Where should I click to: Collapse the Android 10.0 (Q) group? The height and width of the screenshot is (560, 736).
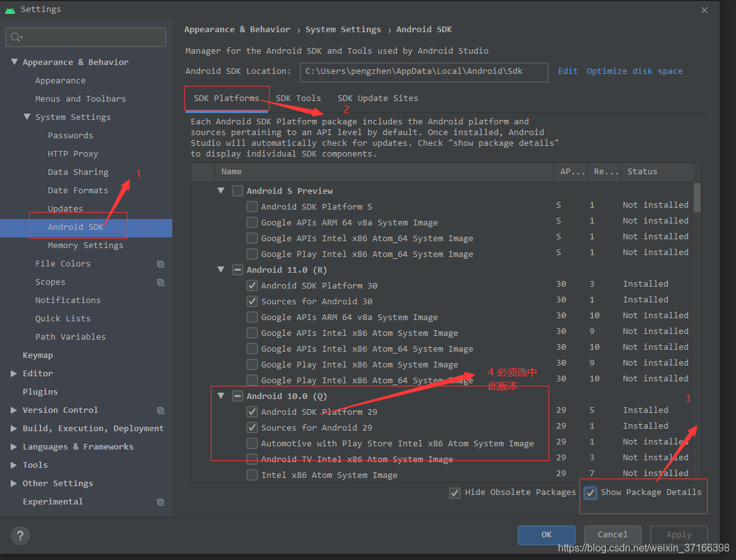coord(221,396)
